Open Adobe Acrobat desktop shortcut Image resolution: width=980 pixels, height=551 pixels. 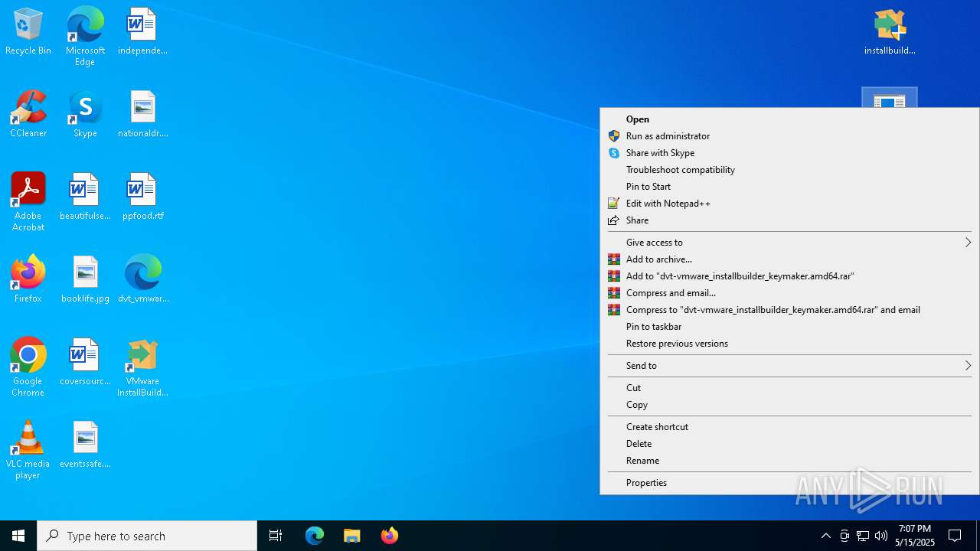[x=28, y=202]
